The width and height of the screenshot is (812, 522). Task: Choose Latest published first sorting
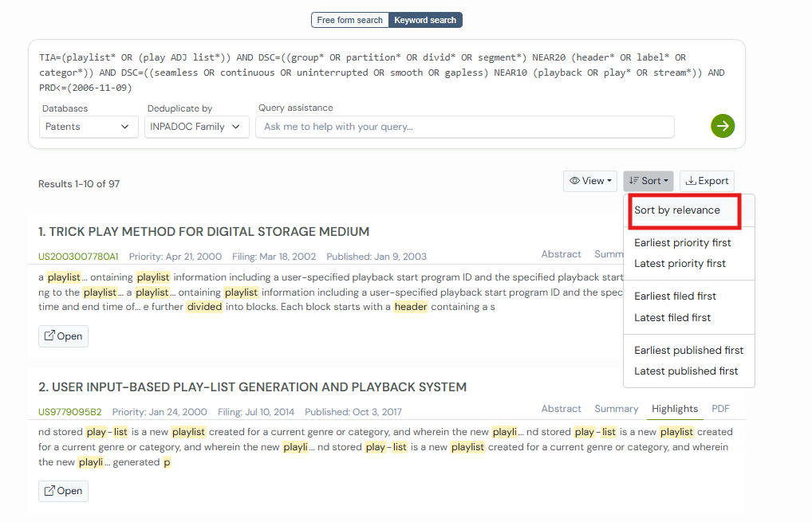coord(688,371)
